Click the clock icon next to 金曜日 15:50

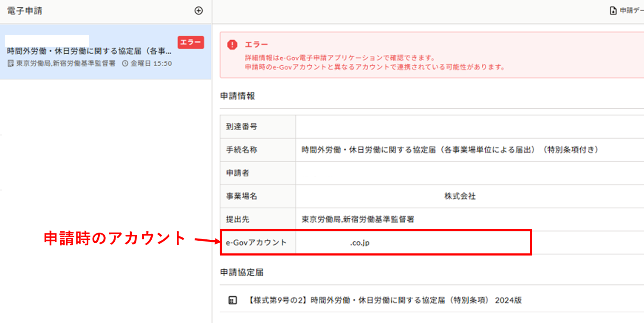click(x=125, y=64)
